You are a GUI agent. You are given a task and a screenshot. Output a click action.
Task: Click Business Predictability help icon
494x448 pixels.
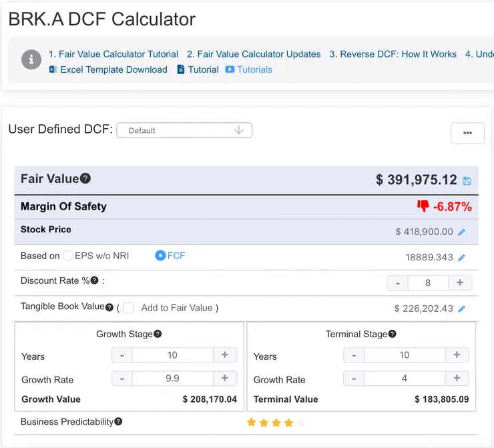click(x=118, y=421)
